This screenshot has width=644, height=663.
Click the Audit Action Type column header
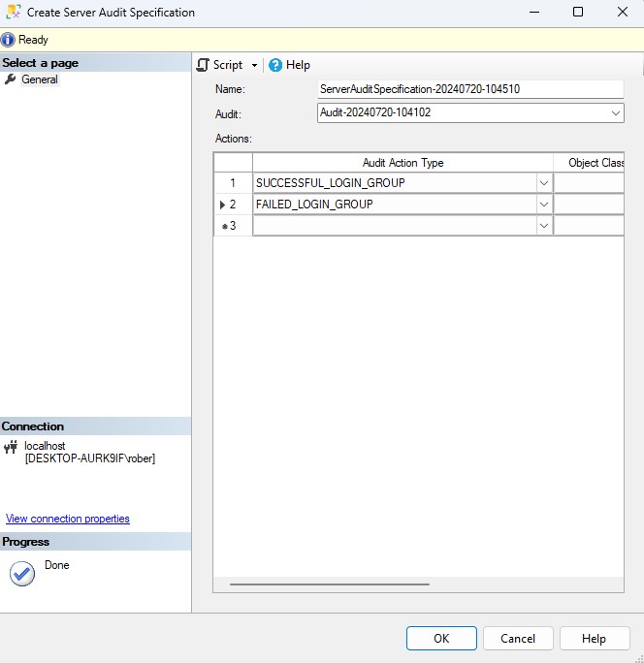pos(402,163)
